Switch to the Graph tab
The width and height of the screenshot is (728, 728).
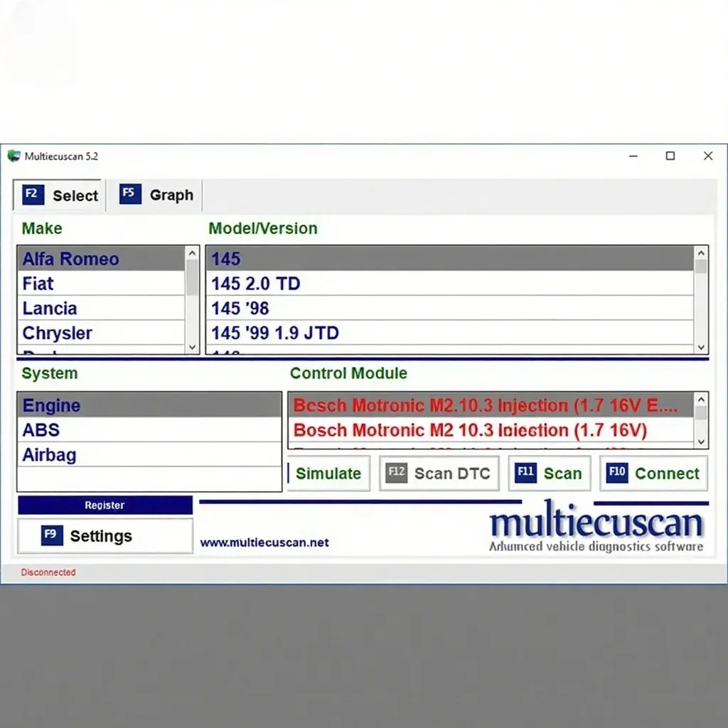(x=154, y=195)
